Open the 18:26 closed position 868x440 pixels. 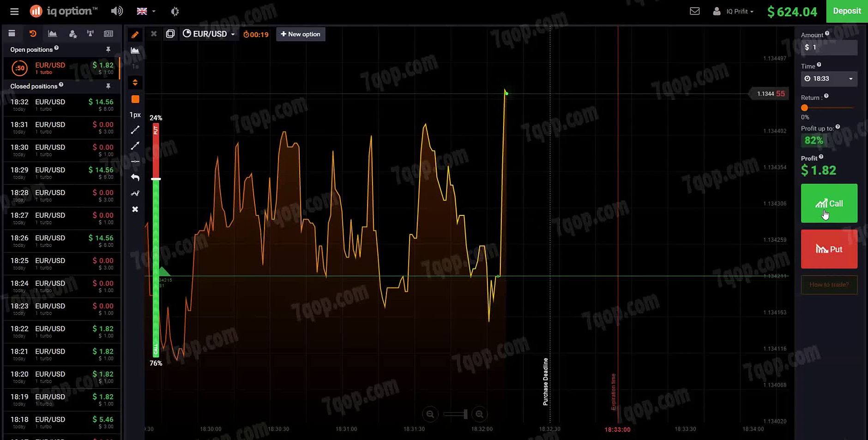[x=62, y=241]
